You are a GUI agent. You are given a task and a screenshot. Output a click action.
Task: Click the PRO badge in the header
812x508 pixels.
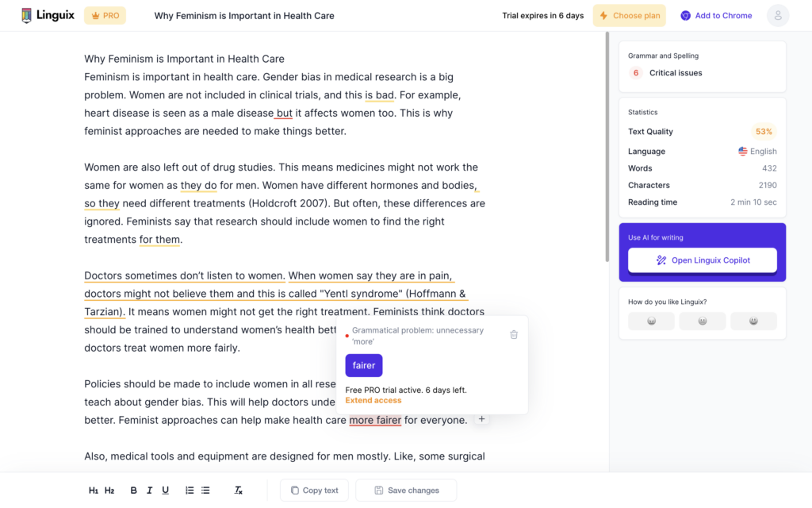pyautogui.click(x=105, y=15)
